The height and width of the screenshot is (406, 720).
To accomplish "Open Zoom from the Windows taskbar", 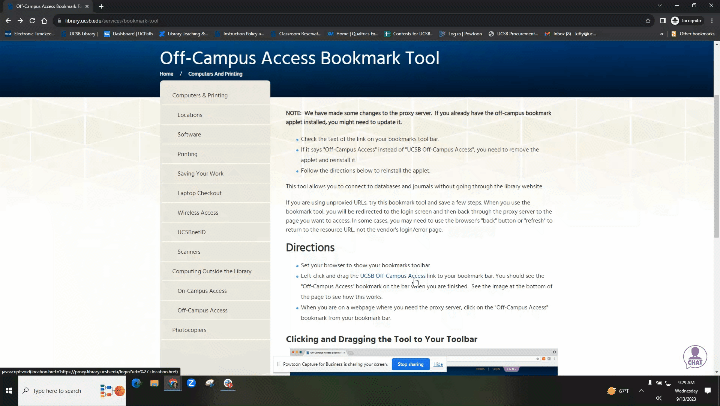I will pyautogui.click(x=190, y=382).
